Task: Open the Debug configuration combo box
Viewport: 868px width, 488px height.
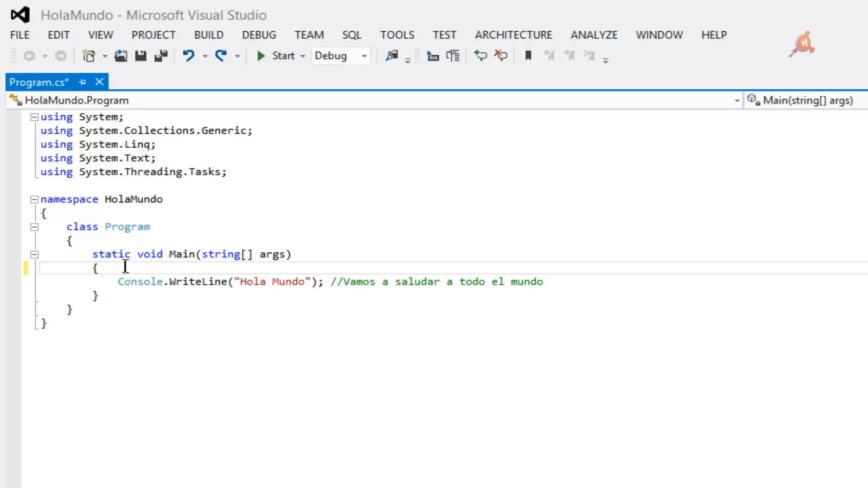Action: [x=341, y=56]
